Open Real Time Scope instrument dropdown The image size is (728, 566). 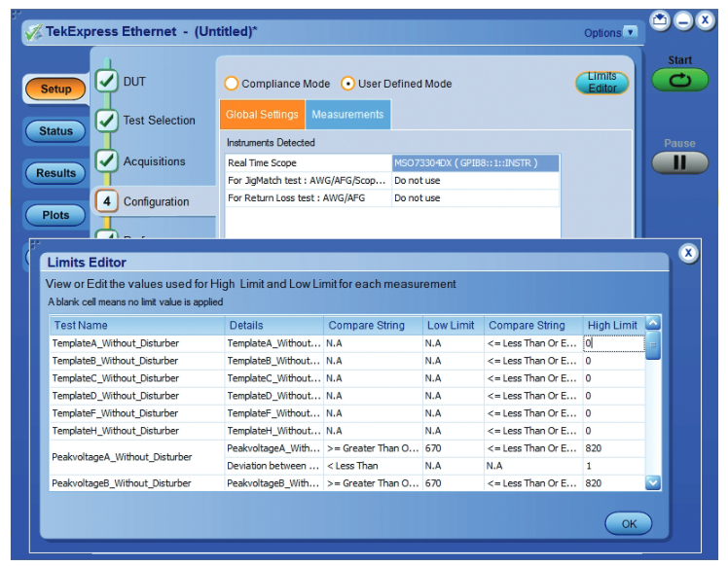point(476,163)
